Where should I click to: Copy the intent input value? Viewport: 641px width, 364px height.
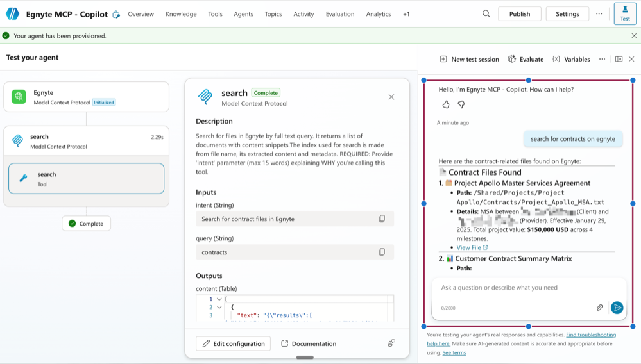(382, 219)
